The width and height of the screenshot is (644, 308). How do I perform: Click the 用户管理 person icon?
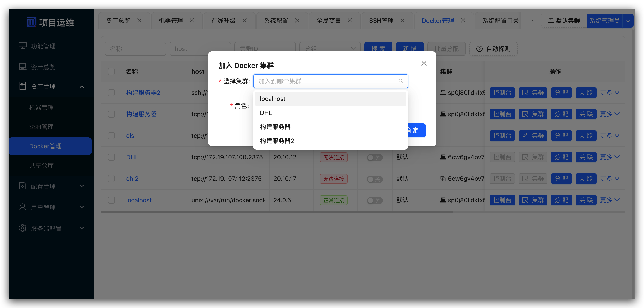pyautogui.click(x=23, y=207)
